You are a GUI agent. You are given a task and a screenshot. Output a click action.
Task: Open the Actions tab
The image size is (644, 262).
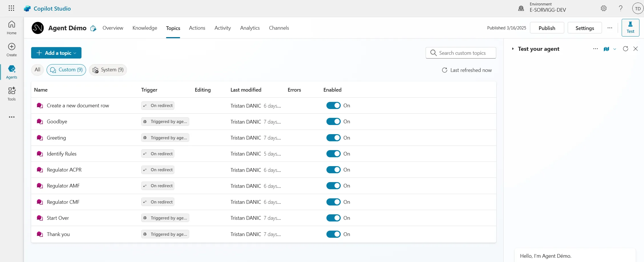click(197, 28)
